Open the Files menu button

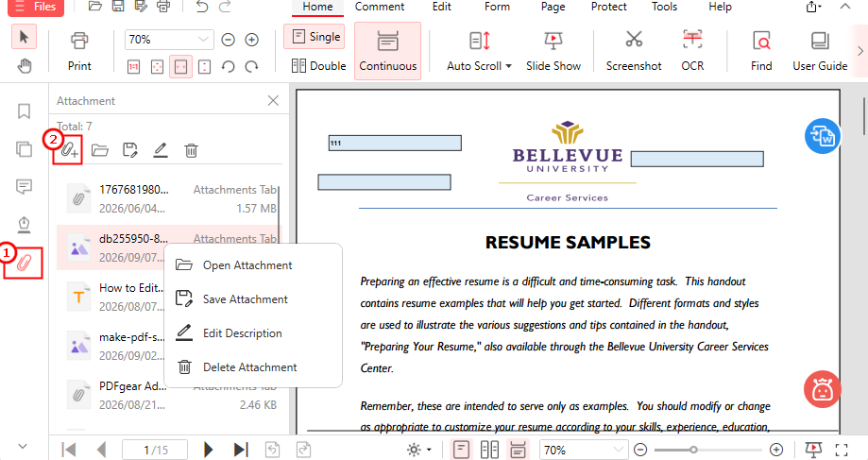pos(37,7)
